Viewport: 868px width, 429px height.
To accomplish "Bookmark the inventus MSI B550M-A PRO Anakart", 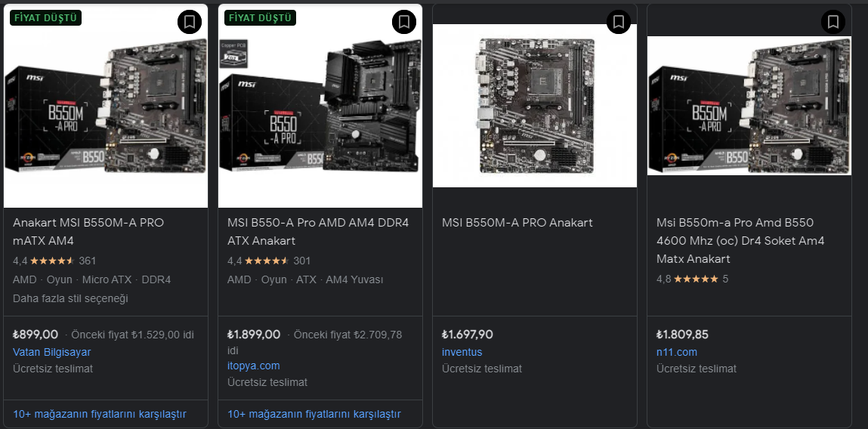I will 619,22.
